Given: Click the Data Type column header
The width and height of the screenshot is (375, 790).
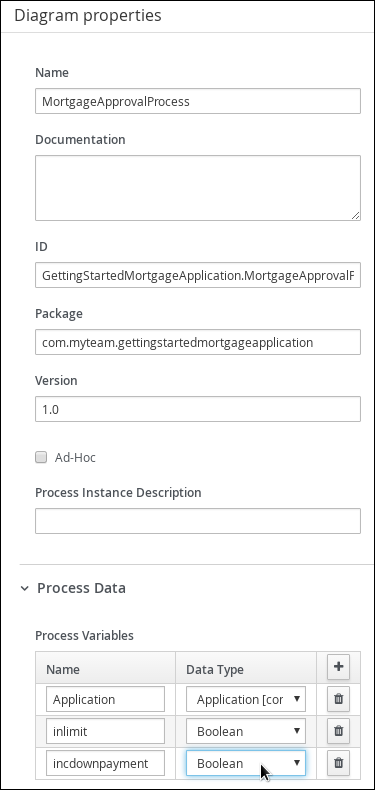Looking at the screenshot, I should pyautogui.click(x=215, y=670).
